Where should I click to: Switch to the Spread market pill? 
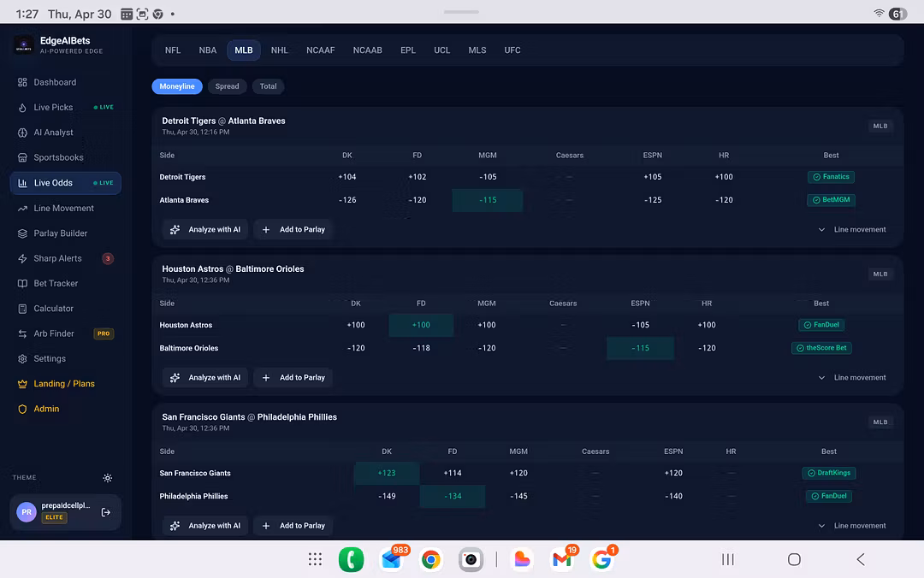(x=227, y=86)
